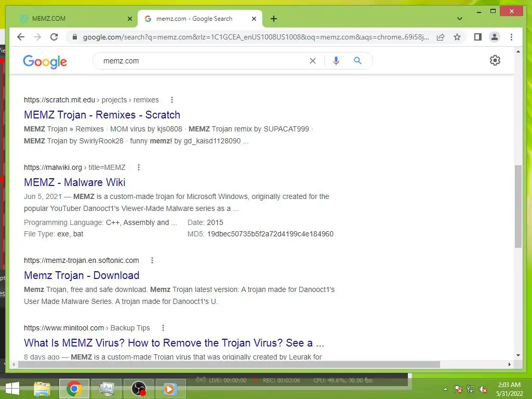Show hidden system tray icons
The width and height of the screenshot is (532, 399).
click(x=445, y=389)
